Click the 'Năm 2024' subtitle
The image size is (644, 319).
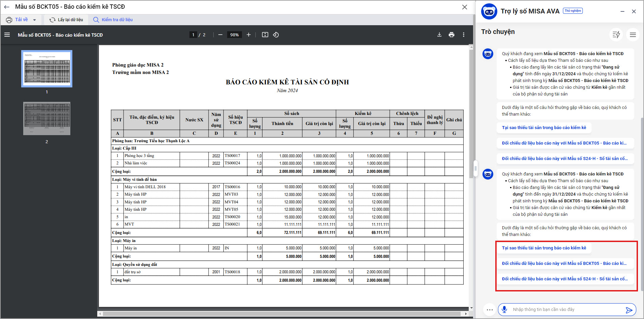tap(287, 90)
